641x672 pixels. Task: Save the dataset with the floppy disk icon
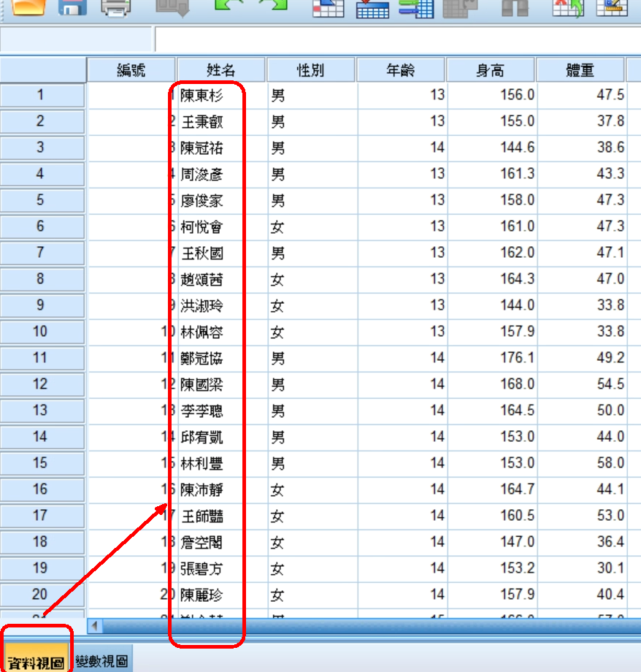[x=72, y=7]
